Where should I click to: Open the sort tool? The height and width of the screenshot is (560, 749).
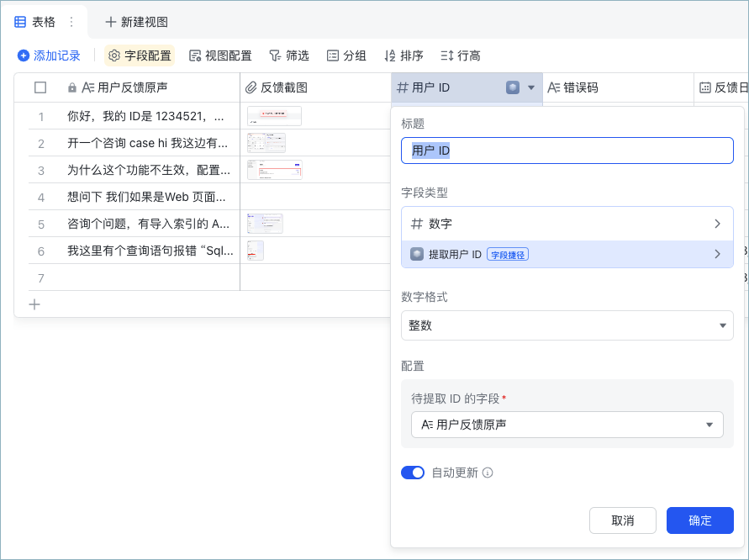click(x=390, y=55)
